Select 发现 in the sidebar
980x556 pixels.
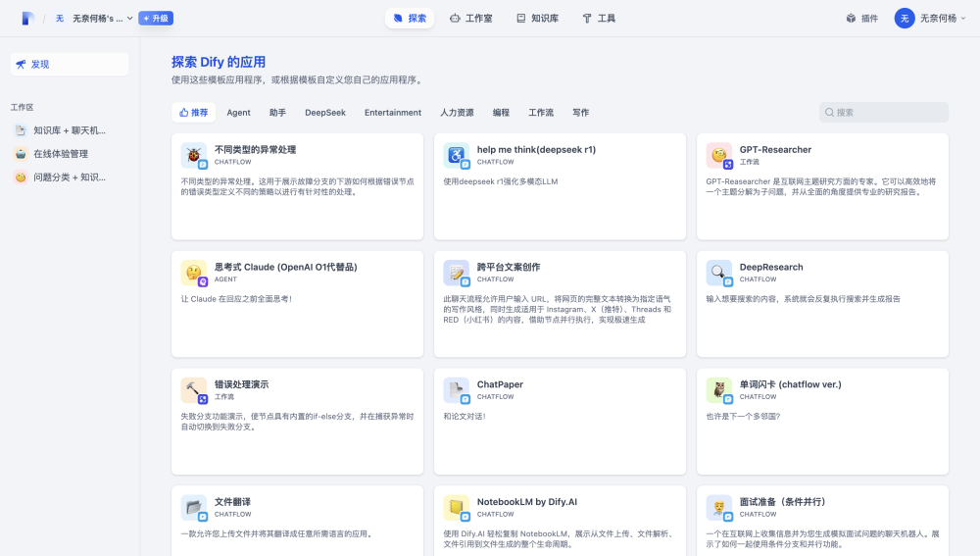click(70, 64)
